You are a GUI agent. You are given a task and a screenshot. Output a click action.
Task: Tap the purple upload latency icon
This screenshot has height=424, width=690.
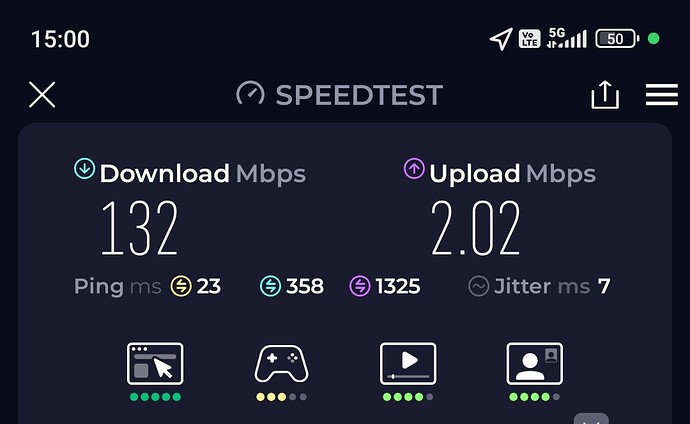click(x=360, y=286)
